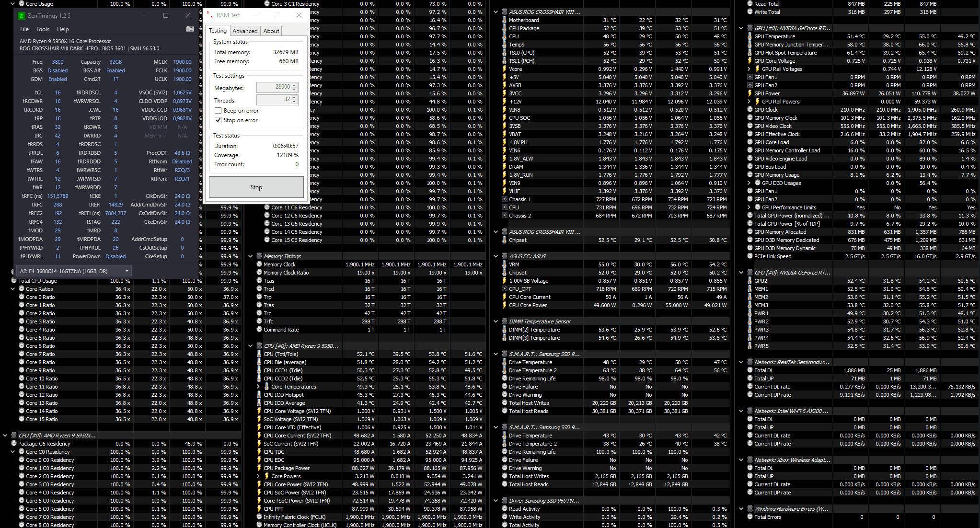This screenshot has width=980, height=528.
Task: Select the Testing tab in RAM Test
Action: pyautogui.click(x=218, y=31)
